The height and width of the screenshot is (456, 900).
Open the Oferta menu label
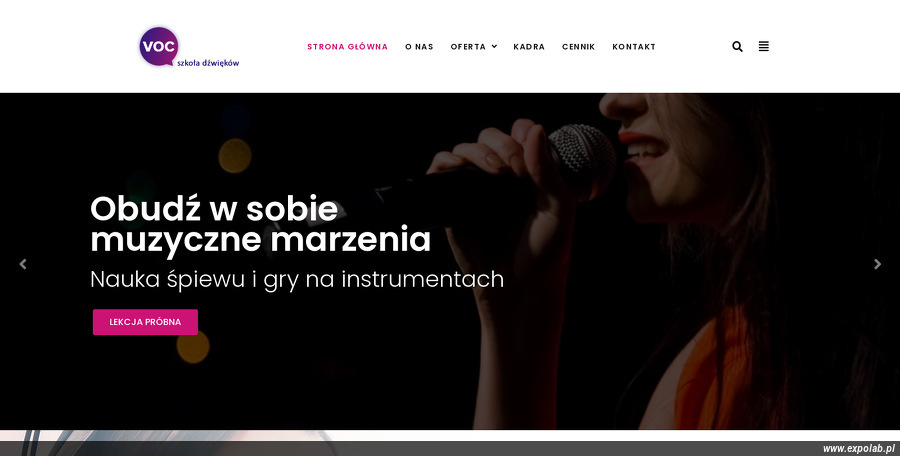468,47
